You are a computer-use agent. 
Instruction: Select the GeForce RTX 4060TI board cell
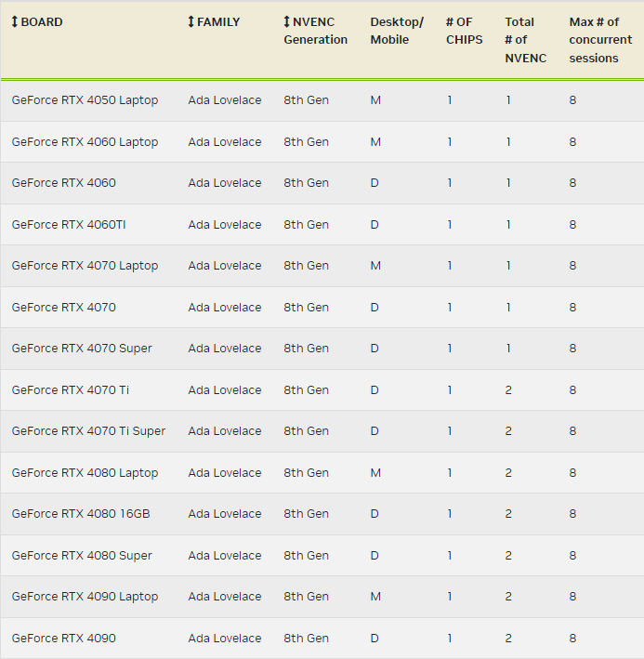pos(69,224)
